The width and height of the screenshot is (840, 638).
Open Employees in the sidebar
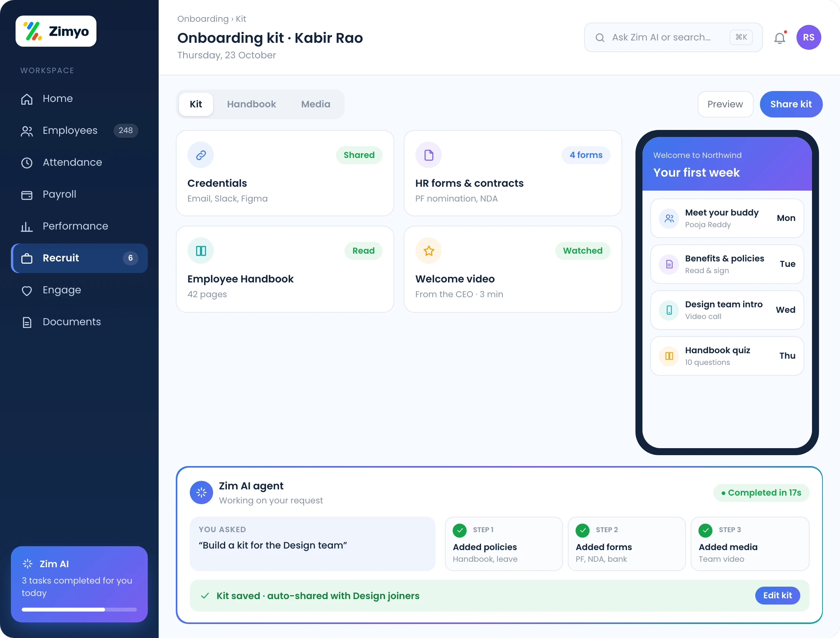tap(79, 130)
